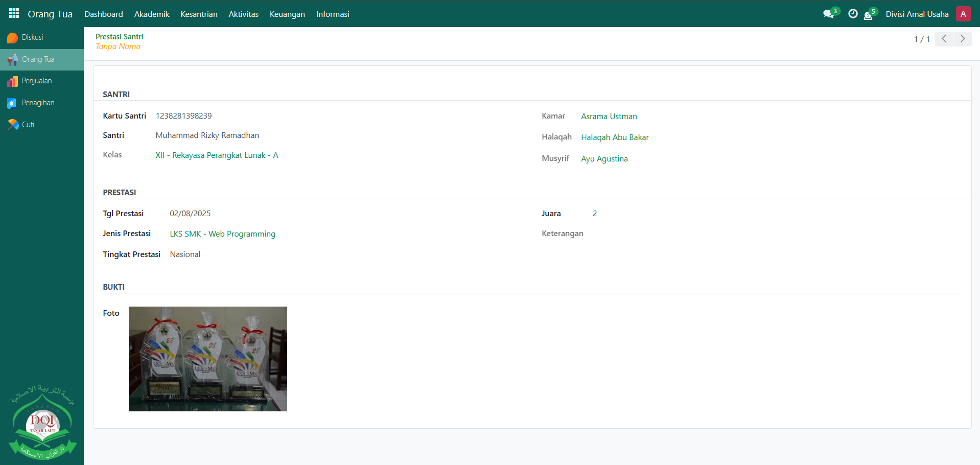Open the Asrama Ustman room link
980x465 pixels.
coord(609,117)
